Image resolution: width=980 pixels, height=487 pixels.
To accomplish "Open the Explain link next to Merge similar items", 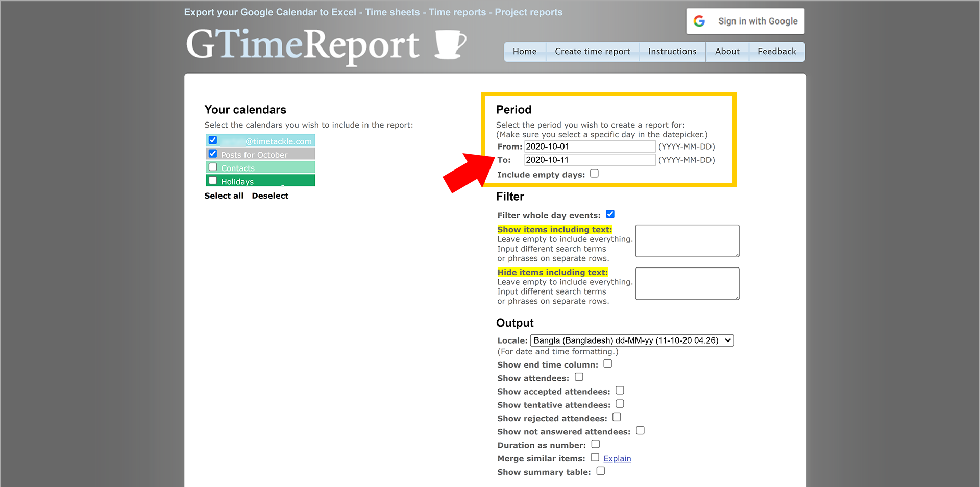I will coord(618,458).
